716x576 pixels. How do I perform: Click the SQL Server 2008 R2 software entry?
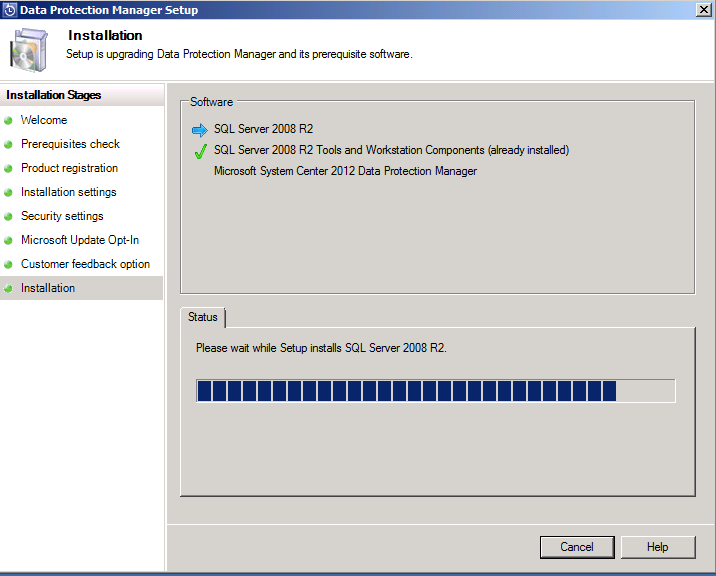(263, 129)
